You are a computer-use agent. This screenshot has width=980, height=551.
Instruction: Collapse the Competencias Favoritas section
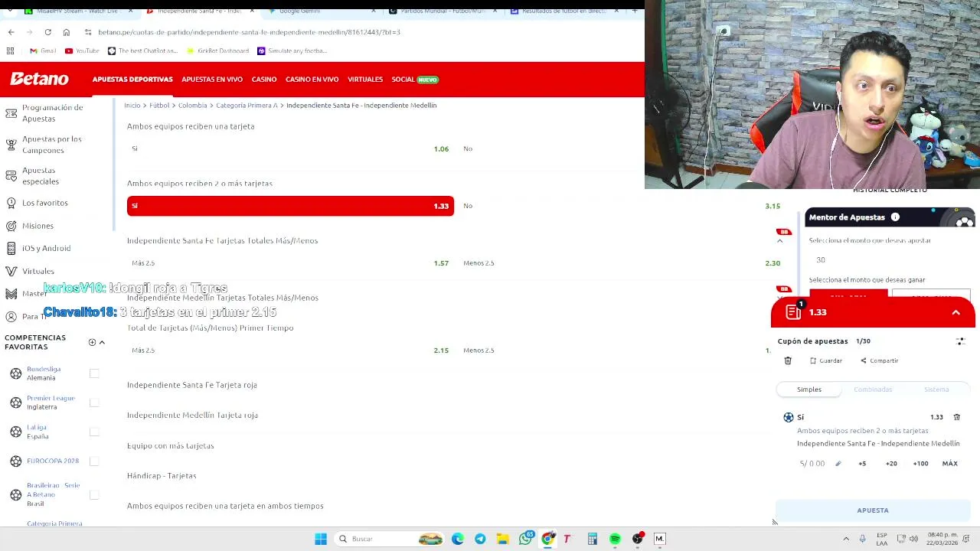102,342
